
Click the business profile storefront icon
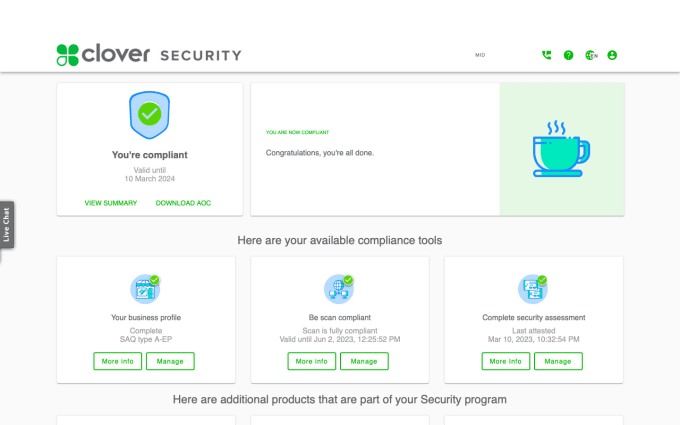145,289
